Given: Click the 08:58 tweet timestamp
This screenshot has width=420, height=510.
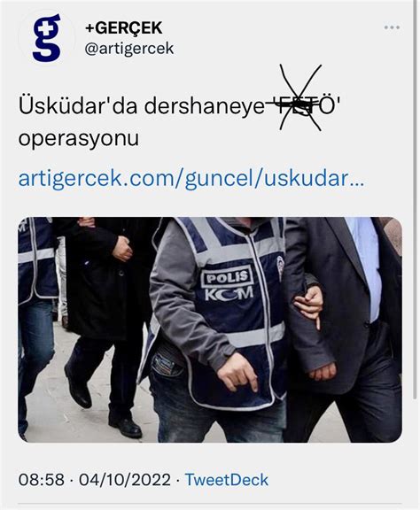Looking at the screenshot, I should pos(42,480).
